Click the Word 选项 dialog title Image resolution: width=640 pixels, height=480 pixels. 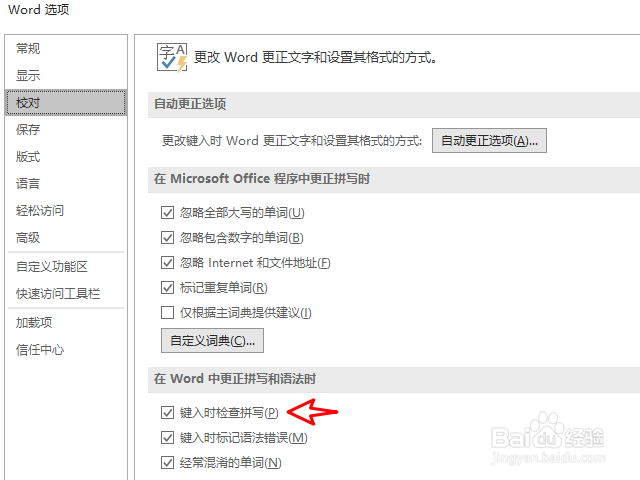pos(39,9)
